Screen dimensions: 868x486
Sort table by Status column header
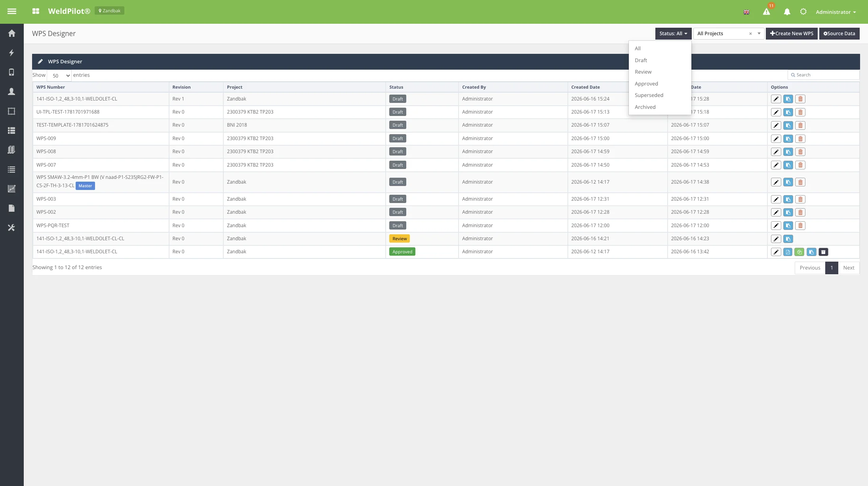[x=422, y=87]
